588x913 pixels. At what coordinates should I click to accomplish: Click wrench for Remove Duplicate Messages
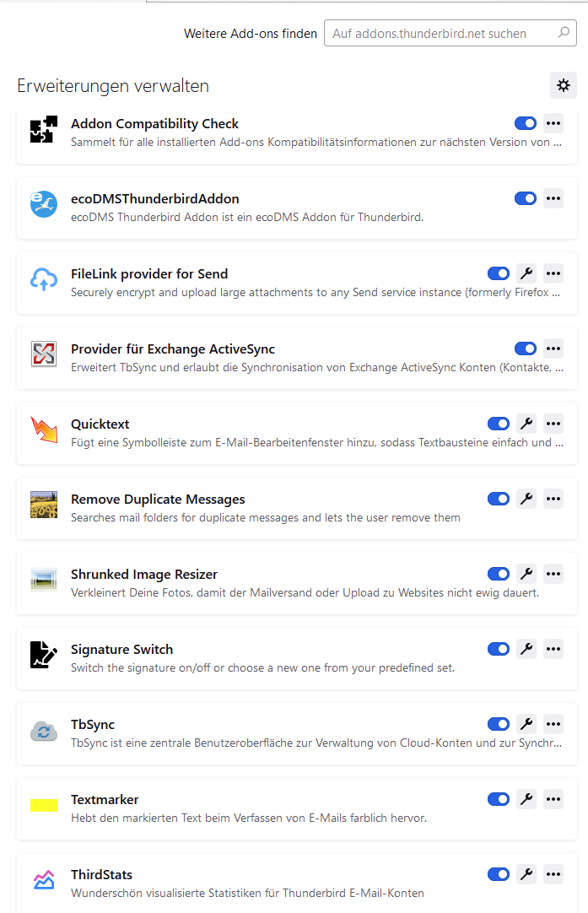(526, 499)
